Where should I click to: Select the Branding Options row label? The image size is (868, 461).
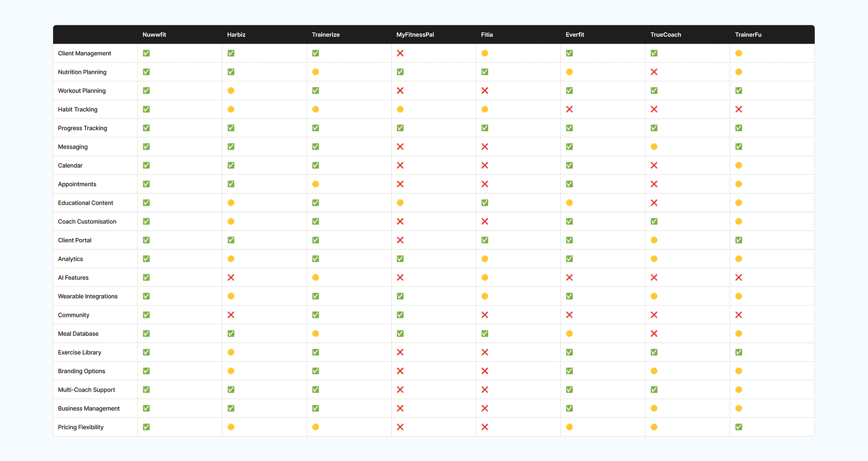point(81,371)
